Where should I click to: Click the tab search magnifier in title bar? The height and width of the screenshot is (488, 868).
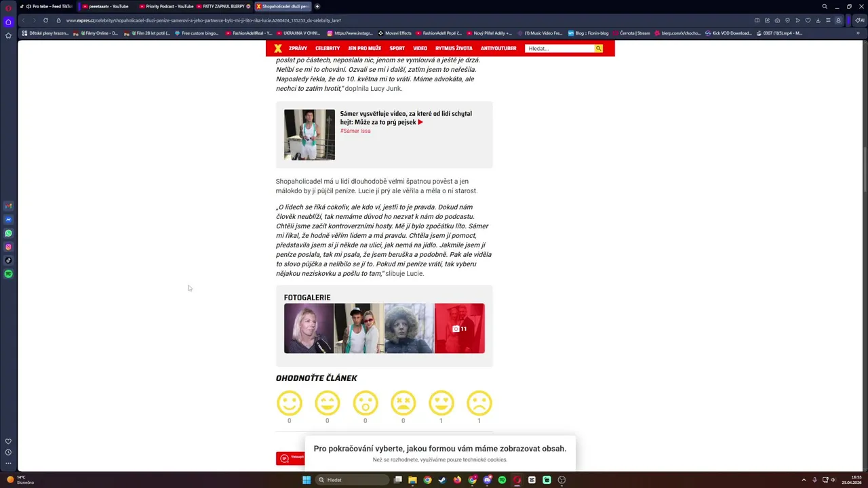[x=825, y=6]
